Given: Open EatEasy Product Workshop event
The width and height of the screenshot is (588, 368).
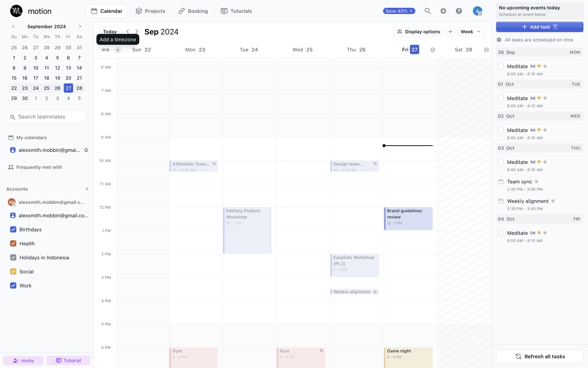Looking at the screenshot, I should [x=247, y=230].
